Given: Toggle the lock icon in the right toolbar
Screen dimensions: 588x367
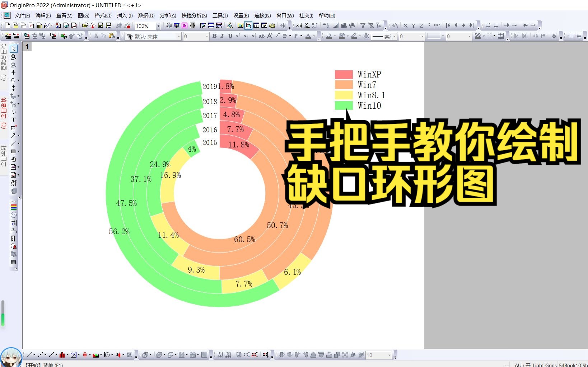Looking at the screenshot, I should [554, 36].
